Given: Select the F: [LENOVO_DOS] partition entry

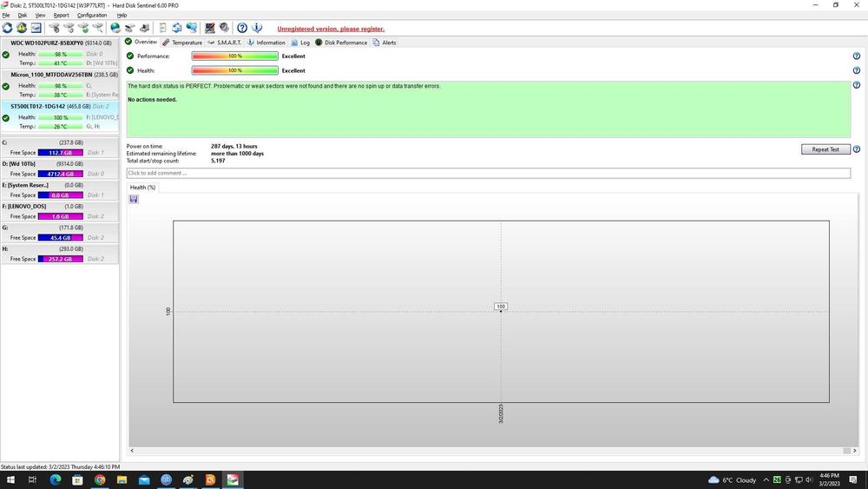Looking at the screenshot, I should pos(60,212).
